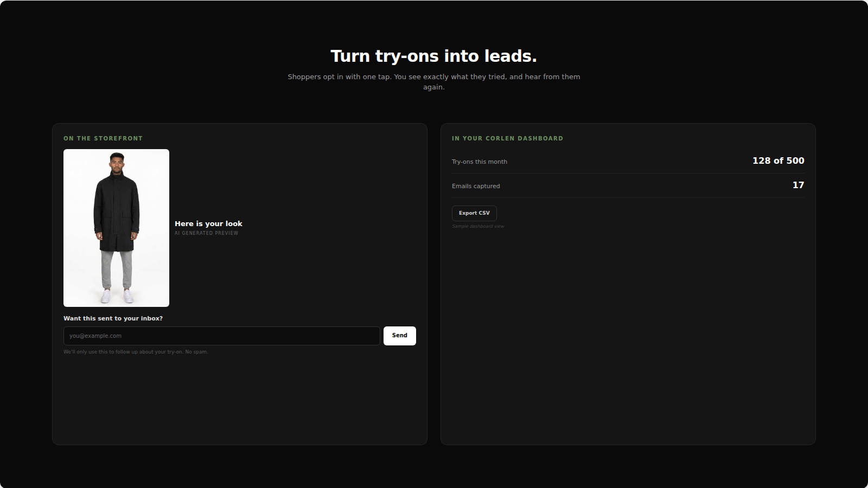Click the "Turn try-ons into leads." headline
Viewport: 868px width, 488px height.
pyautogui.click(x=434, y=56)
